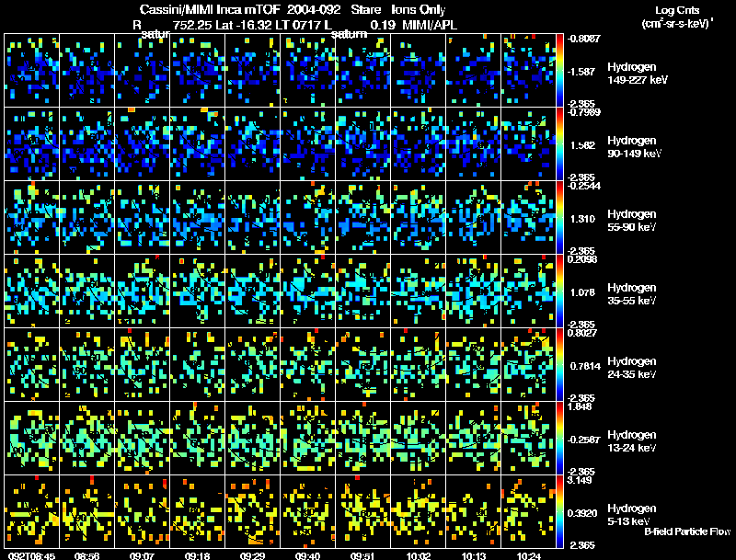
Task: Click the Hydrogen 35-55 keV color scale bar
Action: click(559, 291)
